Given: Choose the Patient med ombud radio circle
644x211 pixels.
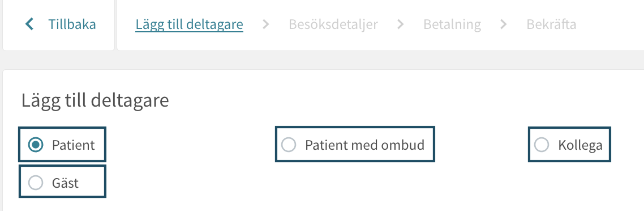Looking at the screenshot, I should (288, 145).
